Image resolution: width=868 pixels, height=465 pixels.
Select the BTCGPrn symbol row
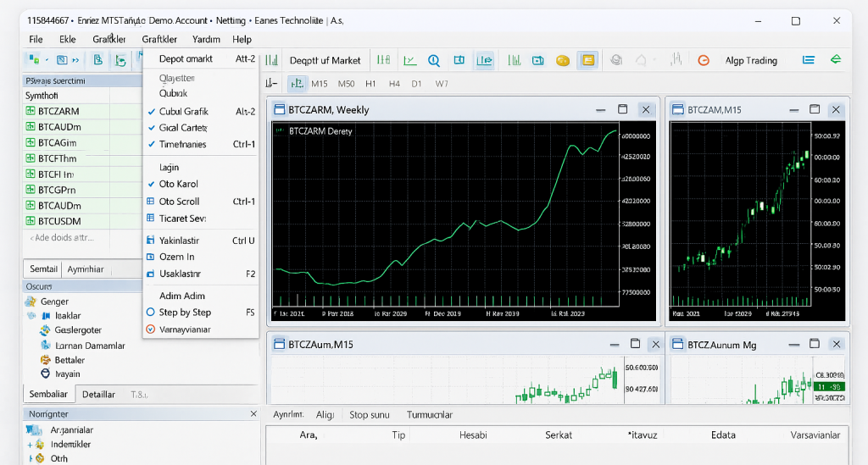click(x=82, y=190)
